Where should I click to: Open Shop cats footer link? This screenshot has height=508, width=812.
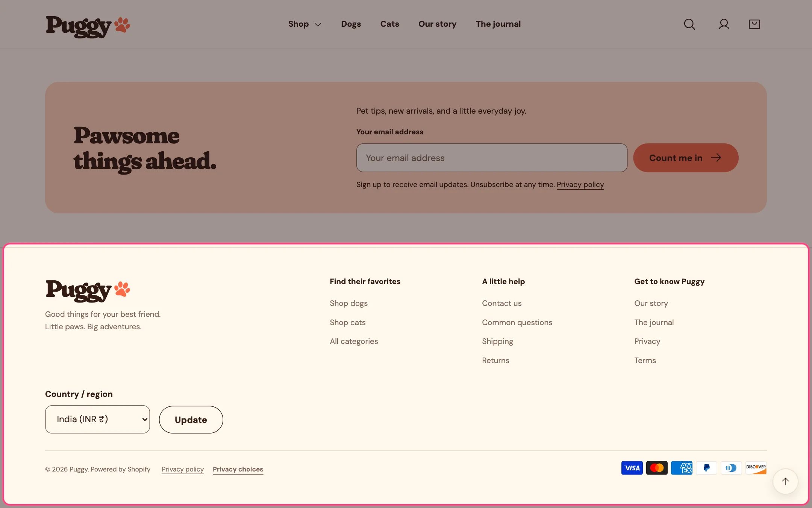tap(347, 322)
